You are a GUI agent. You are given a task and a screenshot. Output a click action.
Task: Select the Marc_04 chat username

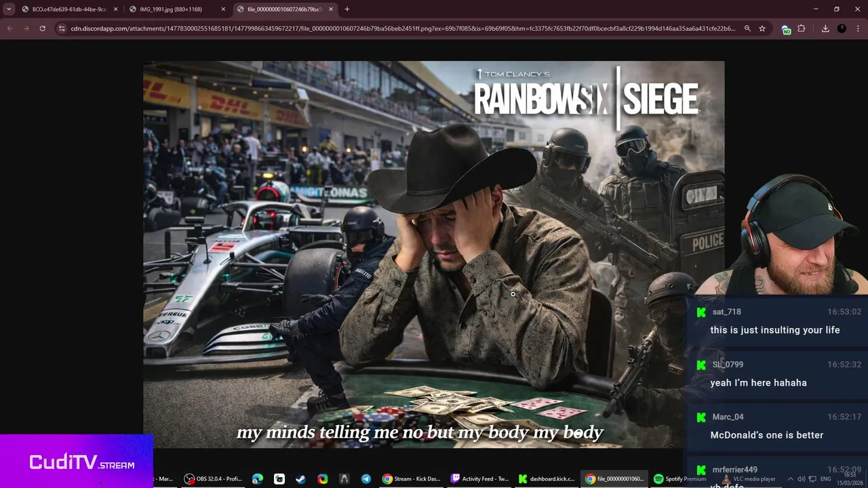728,417
